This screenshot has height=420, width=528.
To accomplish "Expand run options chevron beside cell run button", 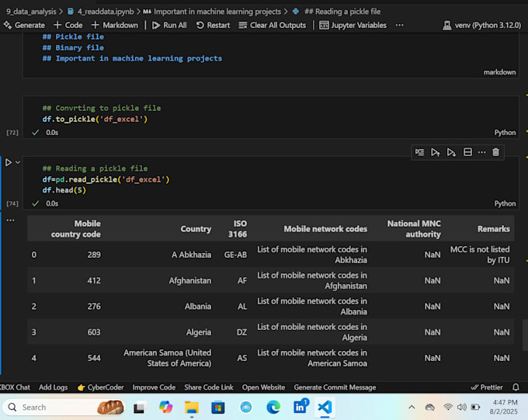I will coord(18,162).
